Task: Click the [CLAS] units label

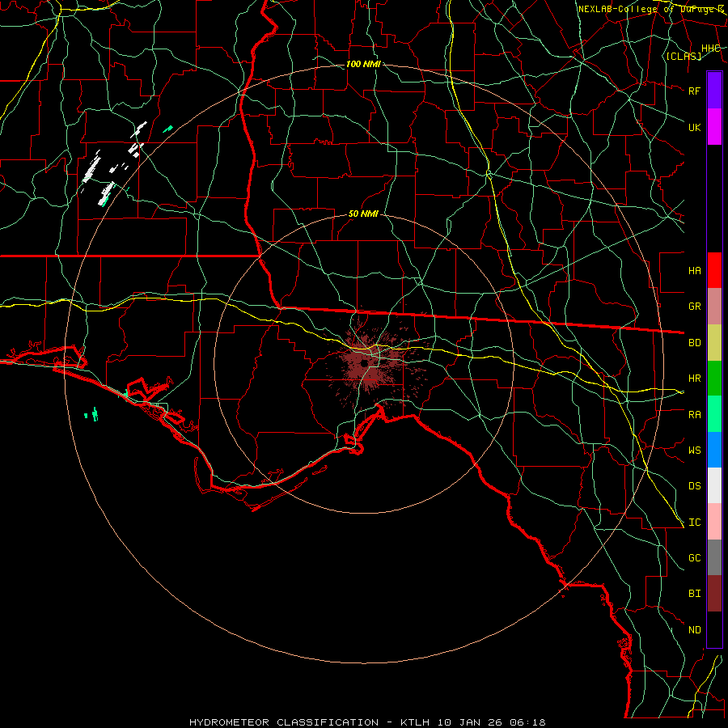Action: point(684,56)
